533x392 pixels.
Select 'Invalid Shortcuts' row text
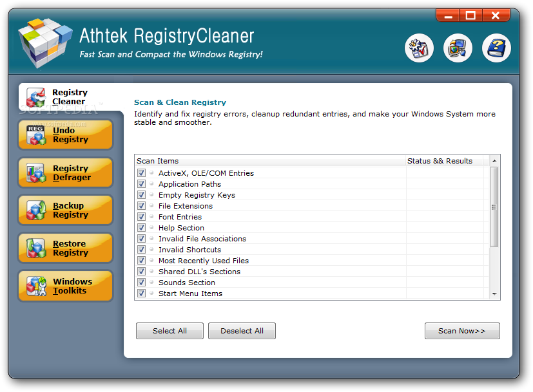[x=189, y=250]
